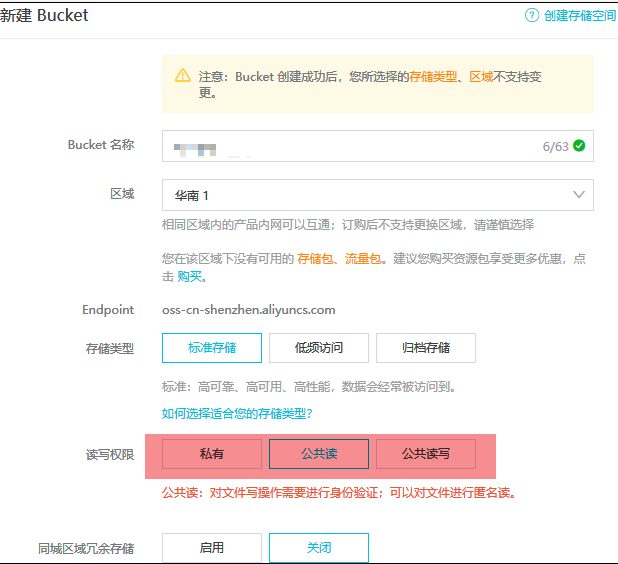Image resolution: width=618 pixels, height=564 pixels.
Task: Expand region list via chevron arrow
Action: 579,194
